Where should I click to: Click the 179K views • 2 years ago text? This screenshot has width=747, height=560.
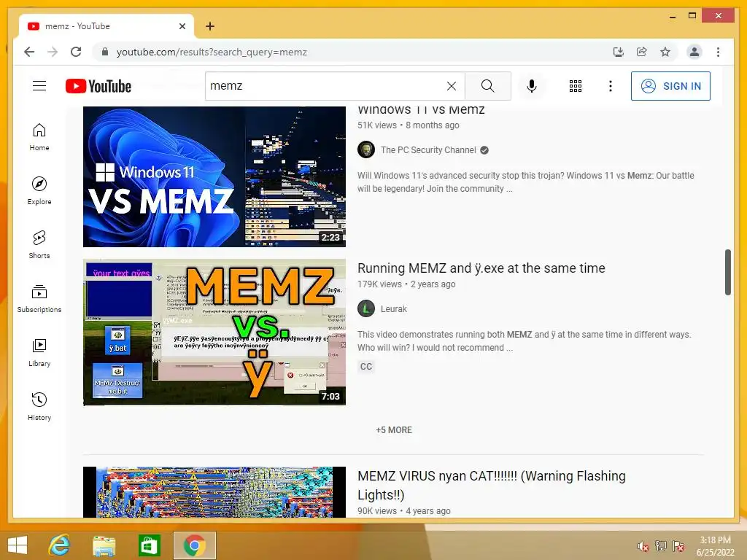click(x=406, y=284)
